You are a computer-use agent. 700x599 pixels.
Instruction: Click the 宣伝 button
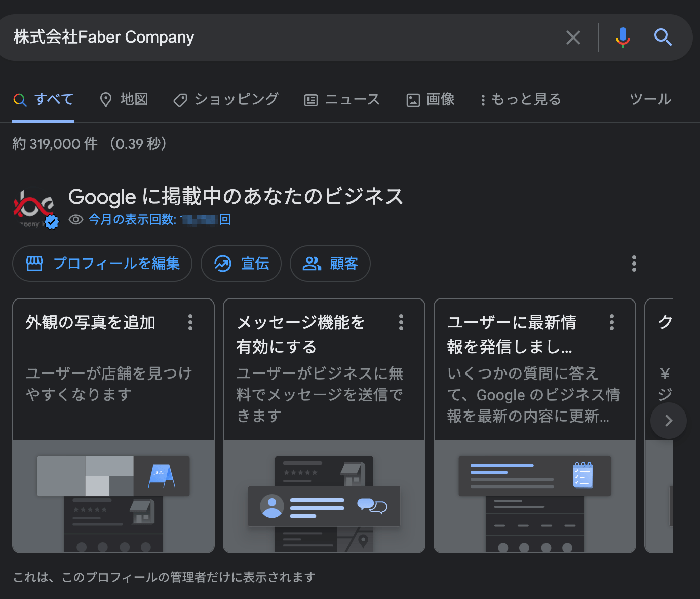point(241,264)
